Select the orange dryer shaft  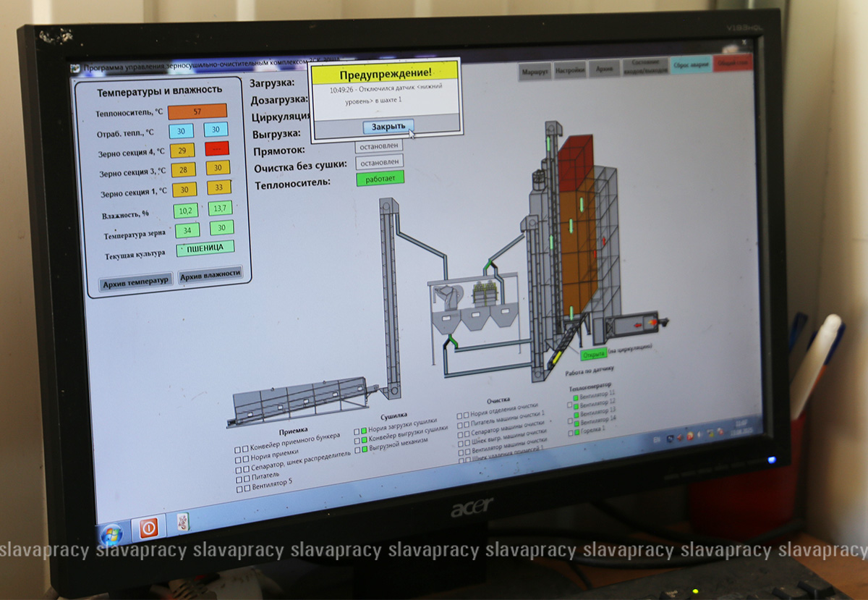pos(578,251)
